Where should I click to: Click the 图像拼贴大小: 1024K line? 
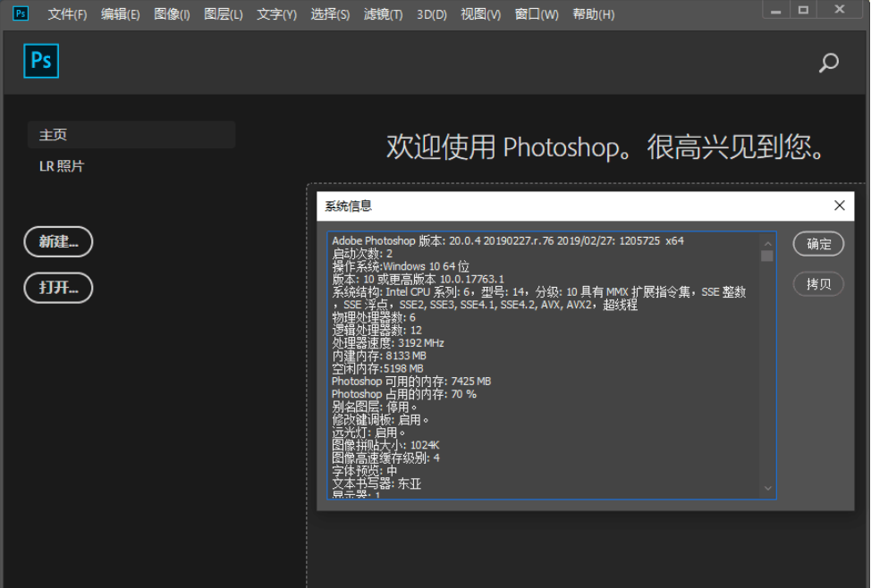[385, 445]
